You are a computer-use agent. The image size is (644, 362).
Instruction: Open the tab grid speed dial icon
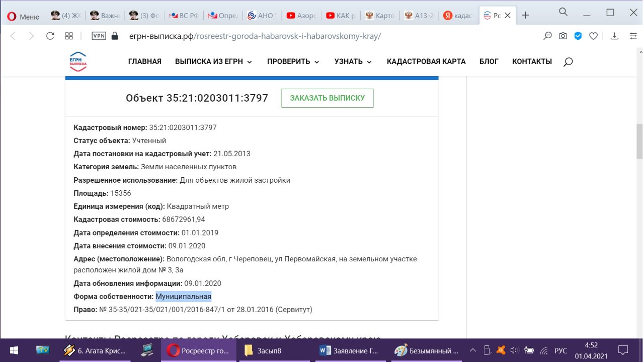click(69, 36)
